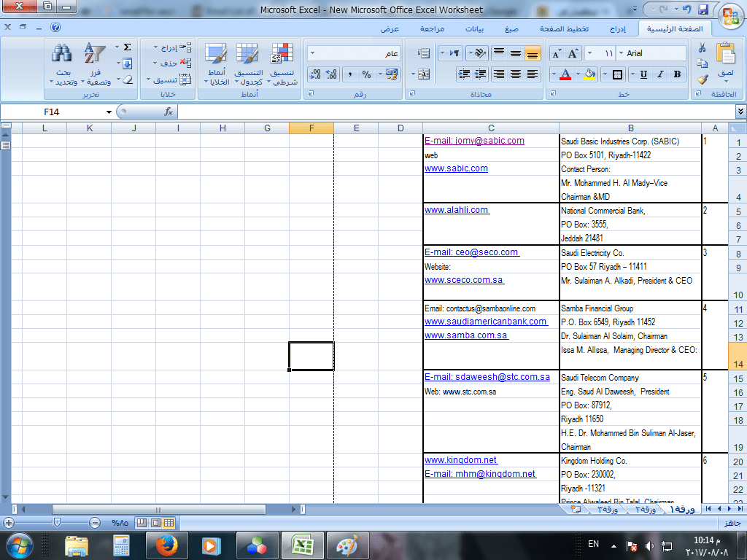Click the www.kingdom.net link

click(x=460, y=460)
